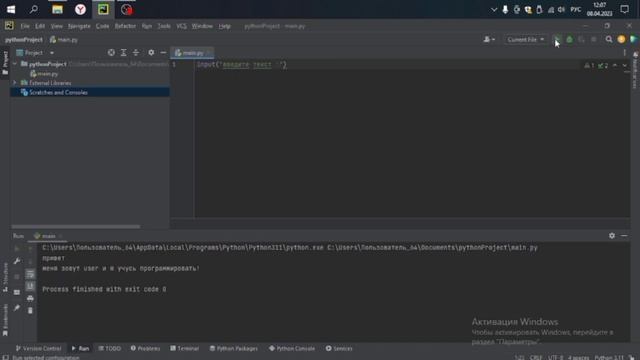Open the Python Console tool window
The height and width of the screenshot is (360, 640).
[x=292, y=349]
